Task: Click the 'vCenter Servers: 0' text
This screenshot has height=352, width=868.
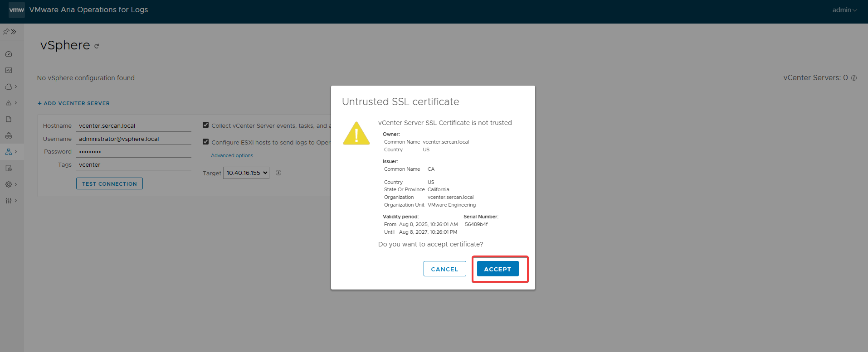Action: coord(815,77)
